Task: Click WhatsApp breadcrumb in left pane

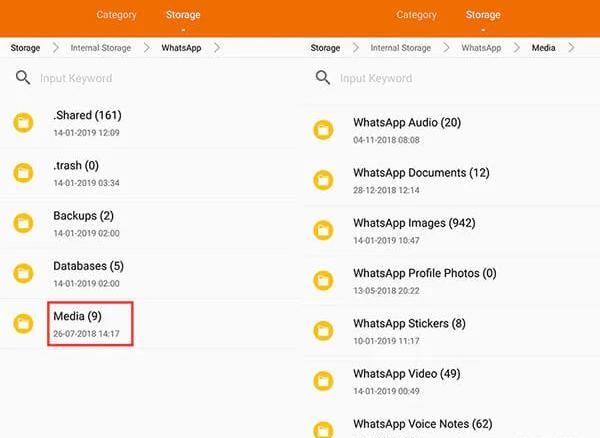Action: tap(181, 48)
